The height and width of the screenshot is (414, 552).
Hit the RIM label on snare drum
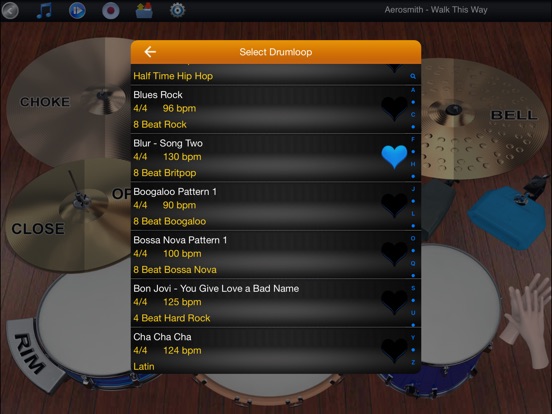click(30, 353)
